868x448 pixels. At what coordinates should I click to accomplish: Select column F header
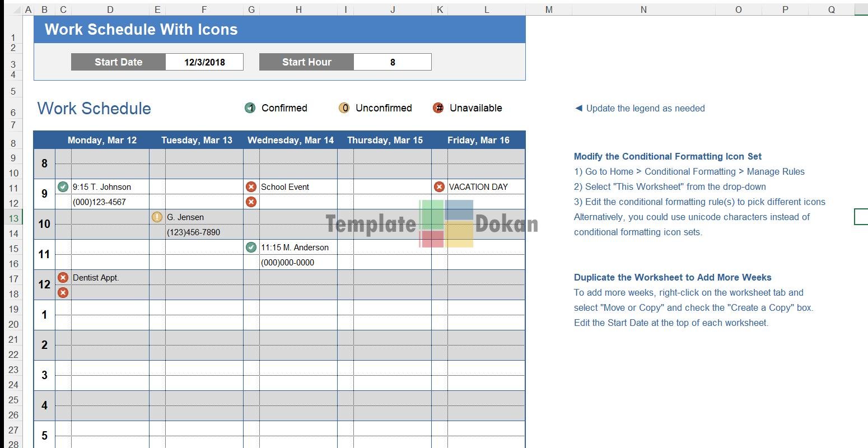204,10
